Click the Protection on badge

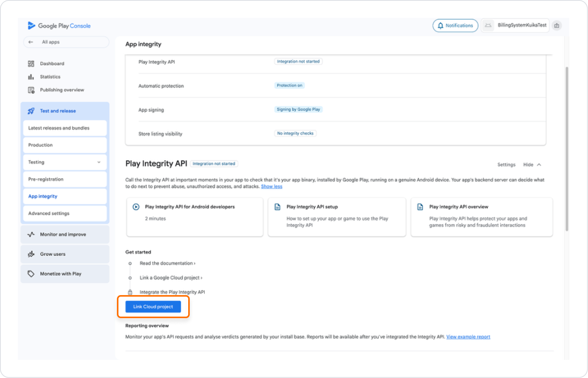tap(289, 86)
